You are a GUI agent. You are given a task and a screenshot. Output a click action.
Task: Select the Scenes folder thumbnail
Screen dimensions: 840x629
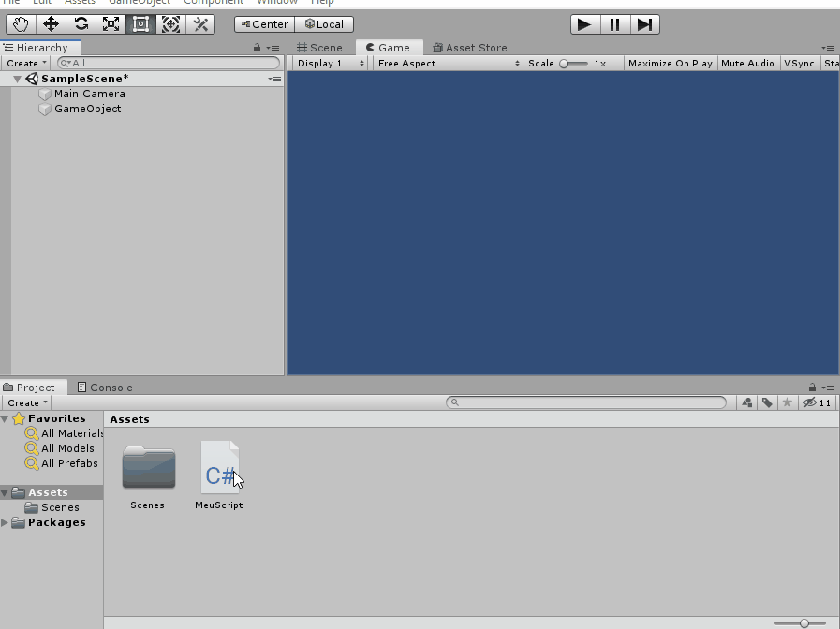tap(148, 467)
